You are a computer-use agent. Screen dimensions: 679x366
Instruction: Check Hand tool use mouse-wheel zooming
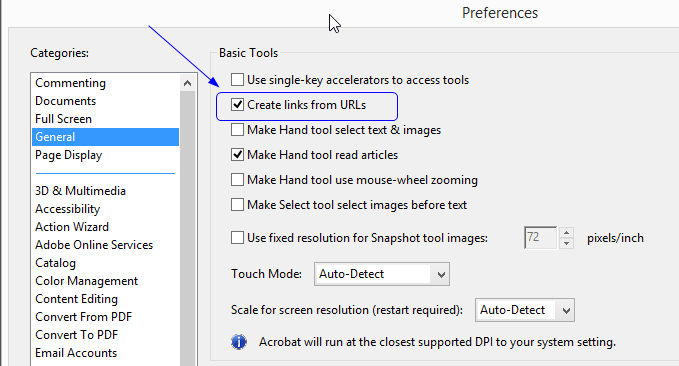(237, 180)
